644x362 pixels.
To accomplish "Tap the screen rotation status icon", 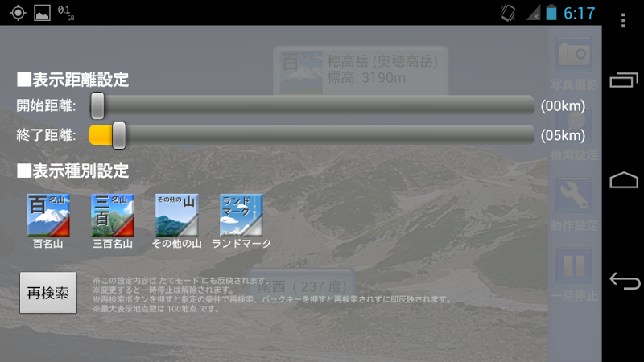I will point(509,13).
